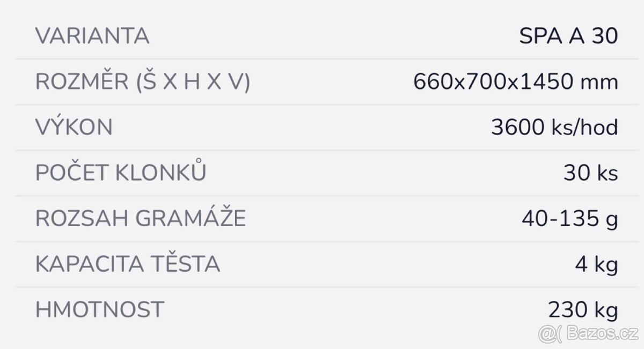Select the 40-135 g value
The height and width of the screenshot is (349, 644).
(x=569, y=219)
